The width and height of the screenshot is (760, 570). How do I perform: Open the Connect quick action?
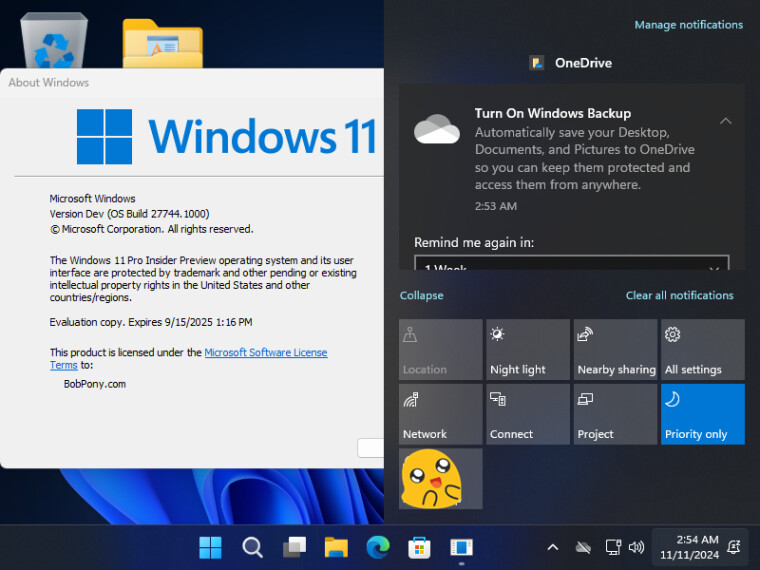pyautogui.click(x=528, y=414)
